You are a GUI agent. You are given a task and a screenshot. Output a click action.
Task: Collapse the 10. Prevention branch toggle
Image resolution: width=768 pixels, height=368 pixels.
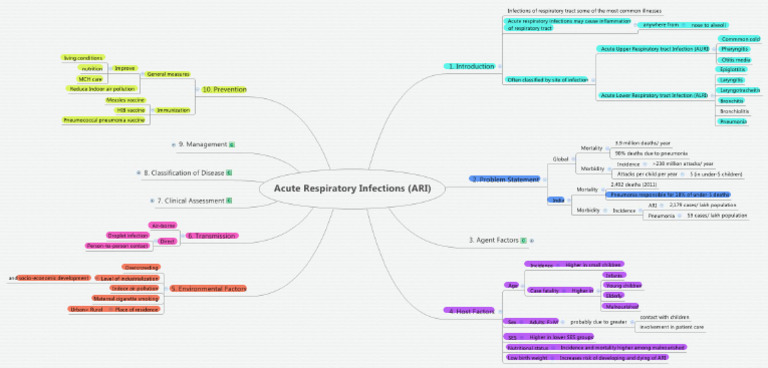tap(197, 90)
